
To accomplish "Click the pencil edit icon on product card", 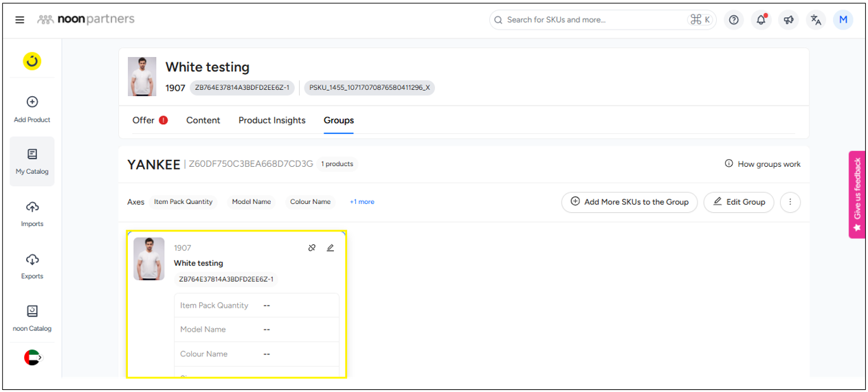I will (331, 248).
